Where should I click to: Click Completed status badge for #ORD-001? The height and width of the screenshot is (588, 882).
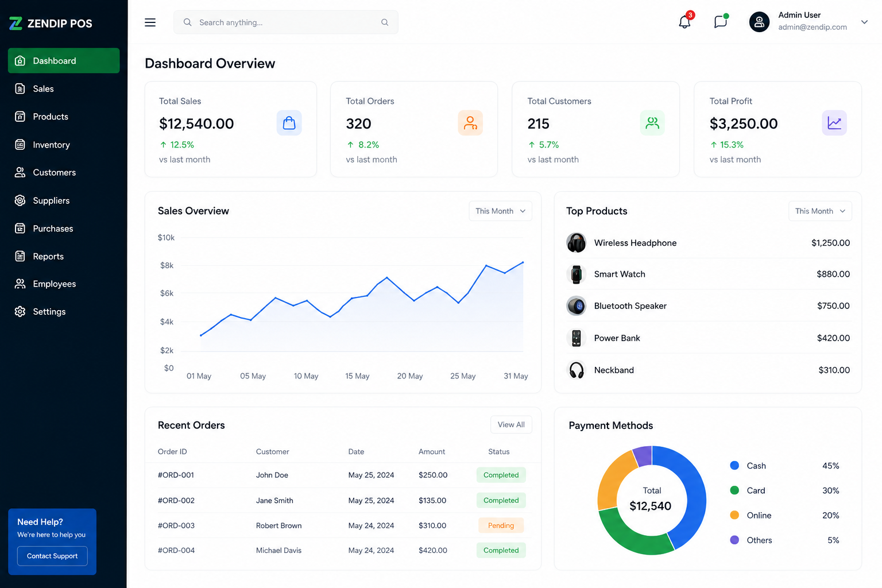pos(501,475)
